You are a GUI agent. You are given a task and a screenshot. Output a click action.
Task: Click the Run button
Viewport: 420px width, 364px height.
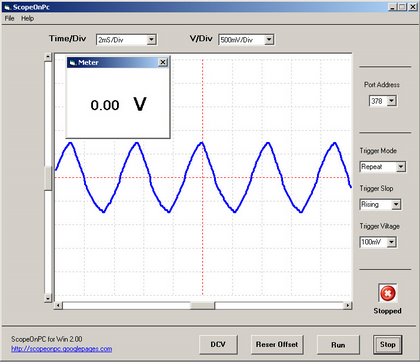tap(338, 345)
